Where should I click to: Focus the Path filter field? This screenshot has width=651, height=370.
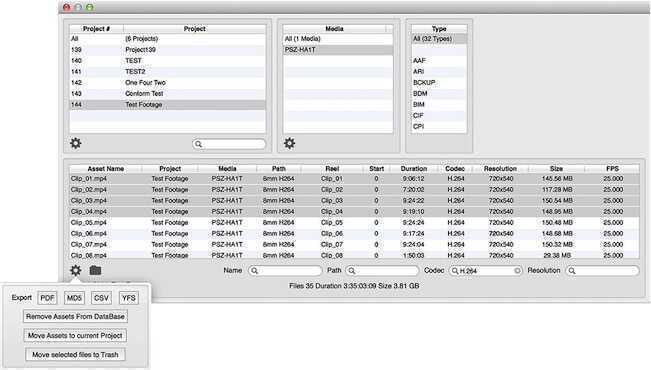382,271
